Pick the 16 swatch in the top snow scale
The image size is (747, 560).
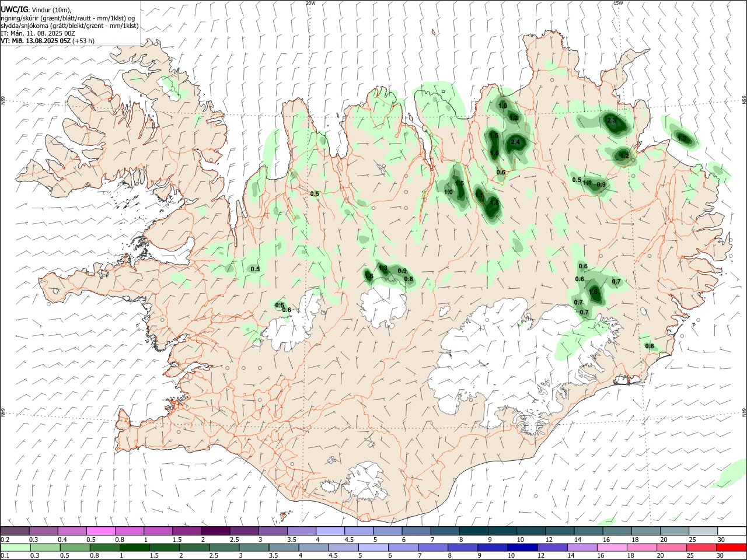(617, 531)
